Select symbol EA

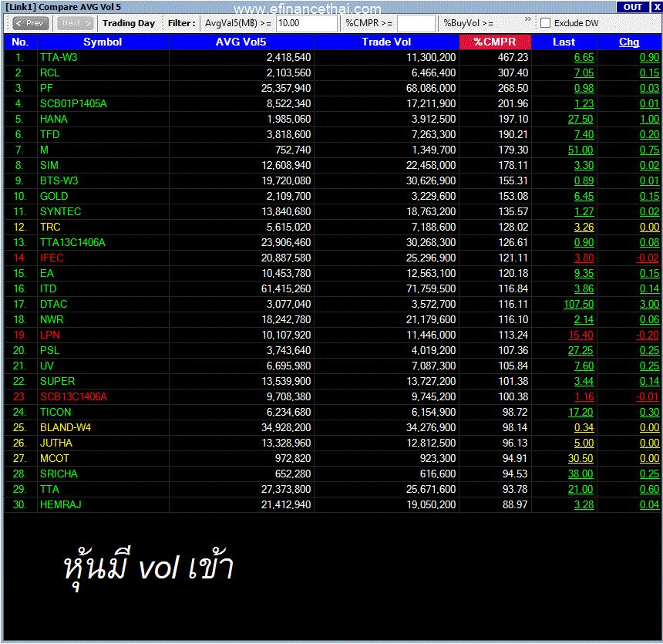(47, 273)
